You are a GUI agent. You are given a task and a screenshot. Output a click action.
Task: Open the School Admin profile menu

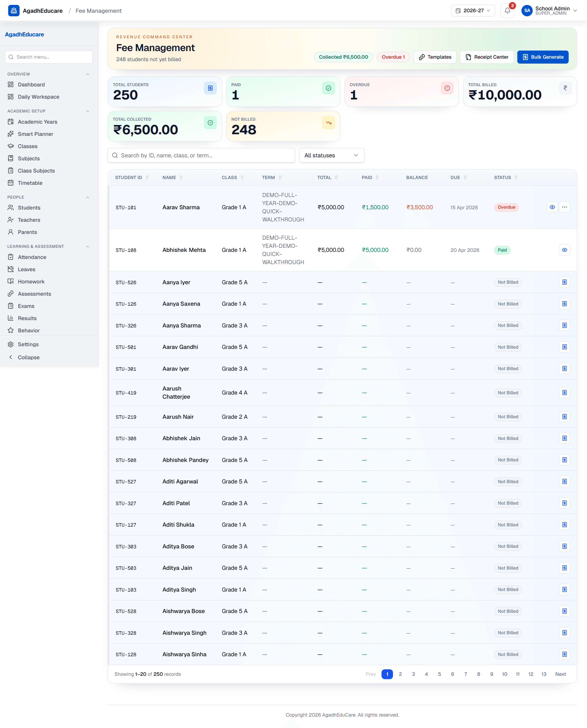point(549,11)
